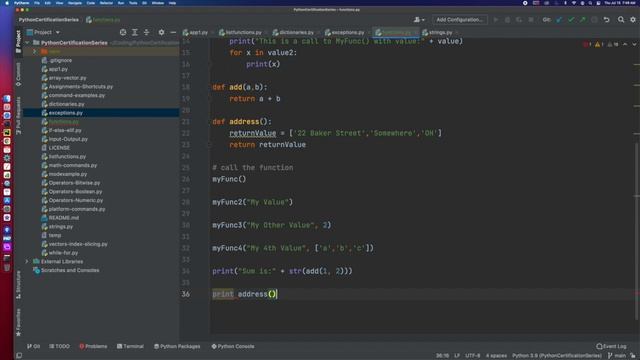The width and height of the screenshot is (640, 360).
Task: Open the Navigate menu
Action: (x=75, y=3)
